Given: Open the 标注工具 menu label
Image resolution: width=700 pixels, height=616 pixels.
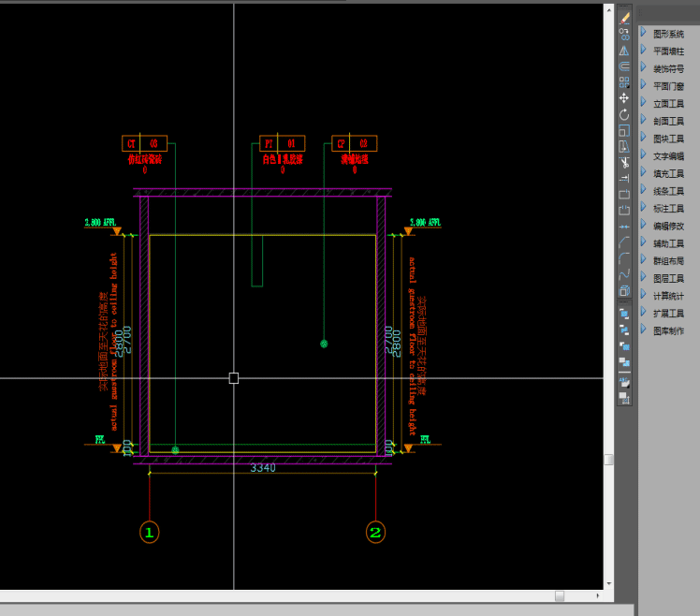Looking at the screenshot, I should click(668, 209).
